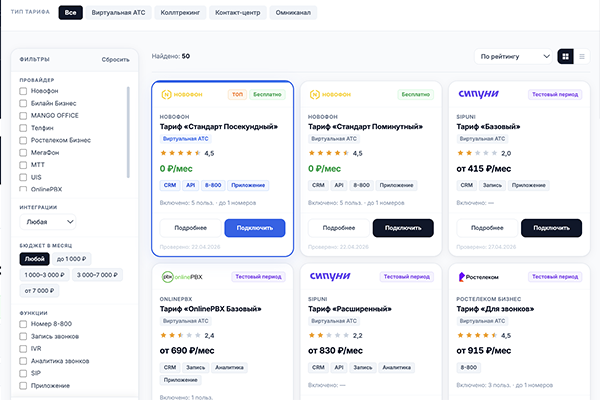The image size is (600, 400).
Task: Open Подробнее for Стандарт Поминутный tariff
Action: (339, 228)
